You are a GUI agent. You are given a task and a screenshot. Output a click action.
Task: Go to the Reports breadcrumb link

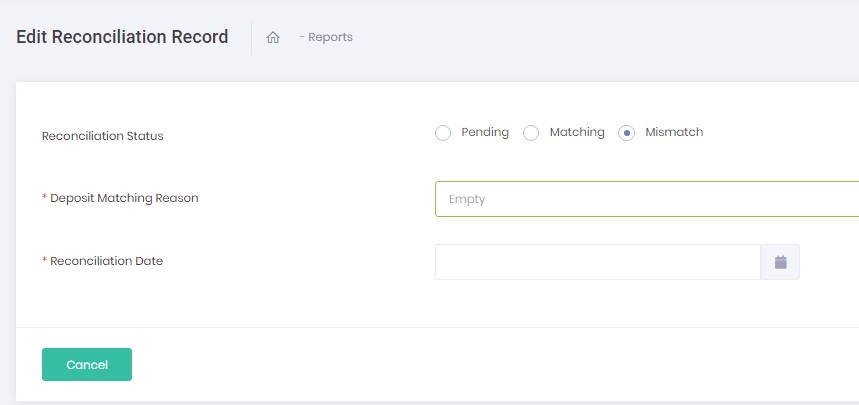point(330,37)
